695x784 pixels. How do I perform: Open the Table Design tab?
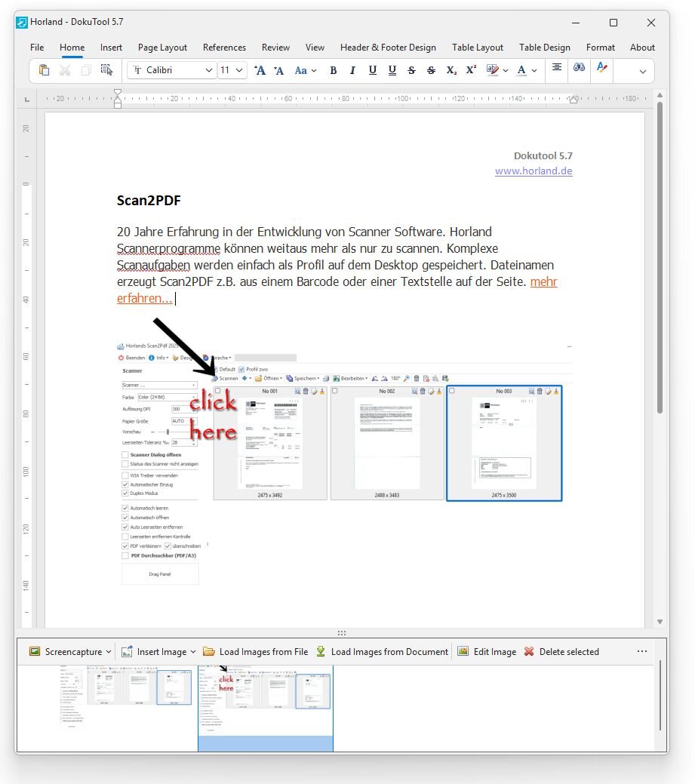tap(545, 48)
